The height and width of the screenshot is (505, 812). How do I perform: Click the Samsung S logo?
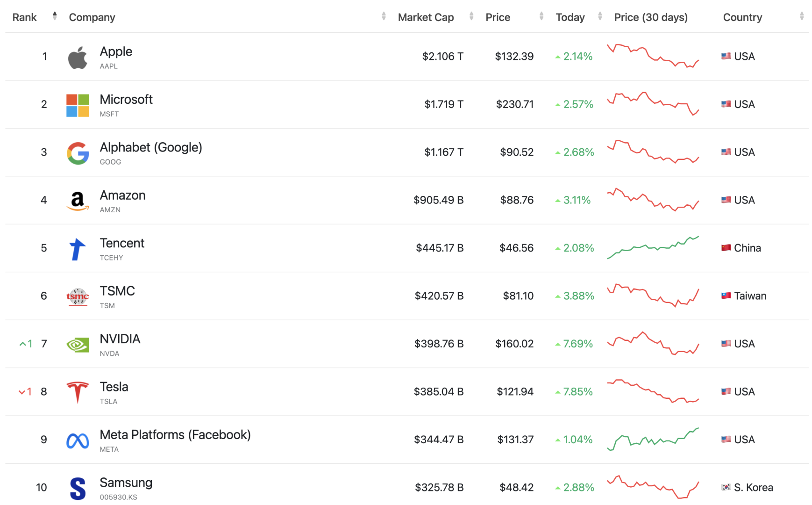[78, 489]
